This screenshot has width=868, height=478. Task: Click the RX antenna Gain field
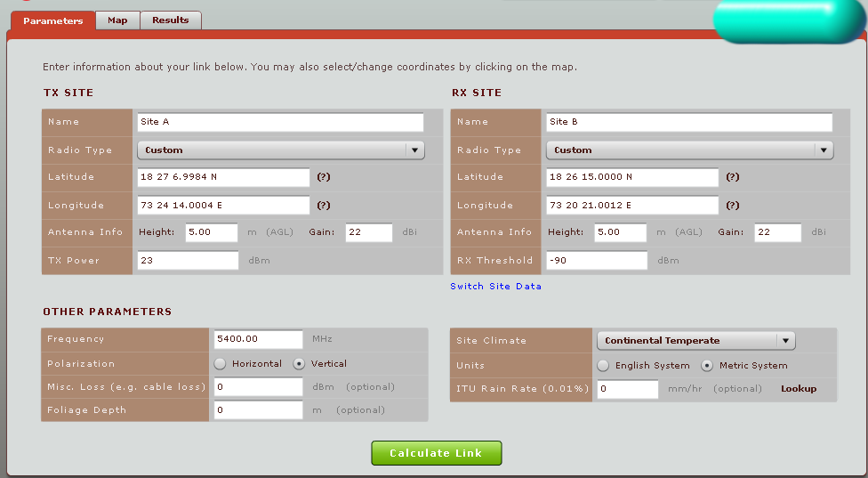778,232
